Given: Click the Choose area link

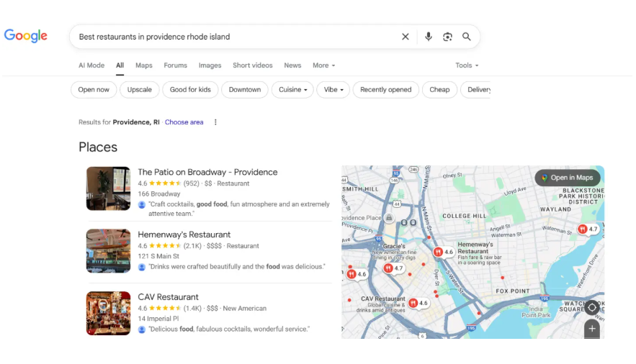Looking at the screenshot, I should tap(184, 122).
